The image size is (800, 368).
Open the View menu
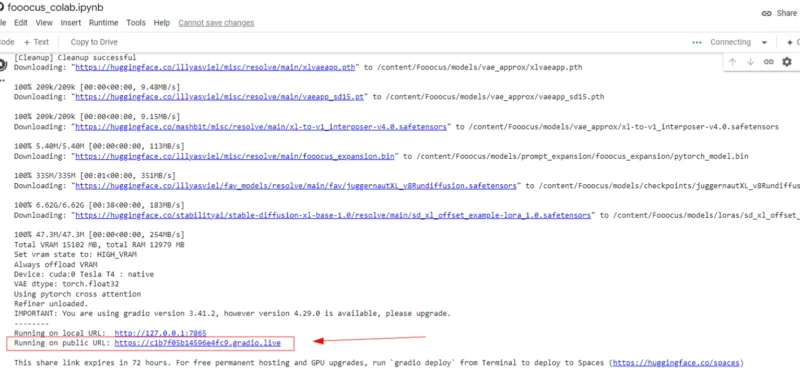click(44, 23)
